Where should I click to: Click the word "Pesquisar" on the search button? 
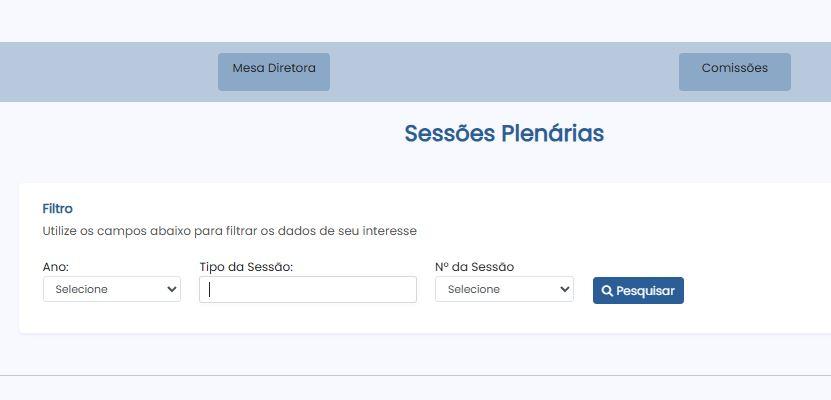645,291
